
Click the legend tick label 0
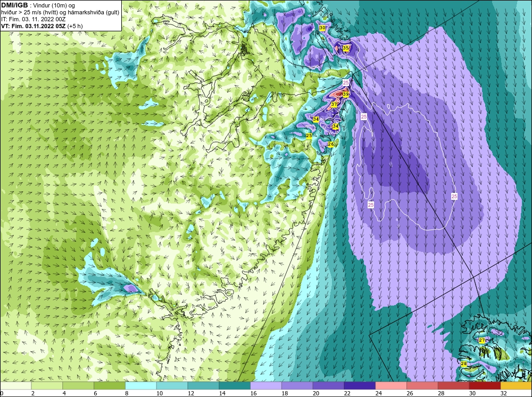point(2,393)
